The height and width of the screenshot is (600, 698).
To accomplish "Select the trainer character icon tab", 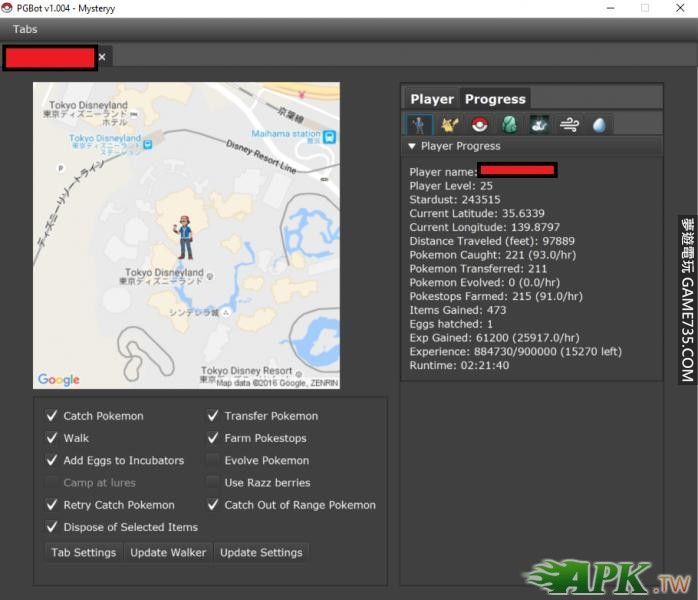I will 418,125.
